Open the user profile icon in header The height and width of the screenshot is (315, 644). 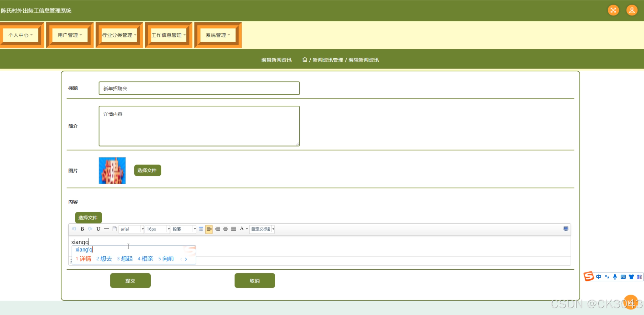point(632,10)
